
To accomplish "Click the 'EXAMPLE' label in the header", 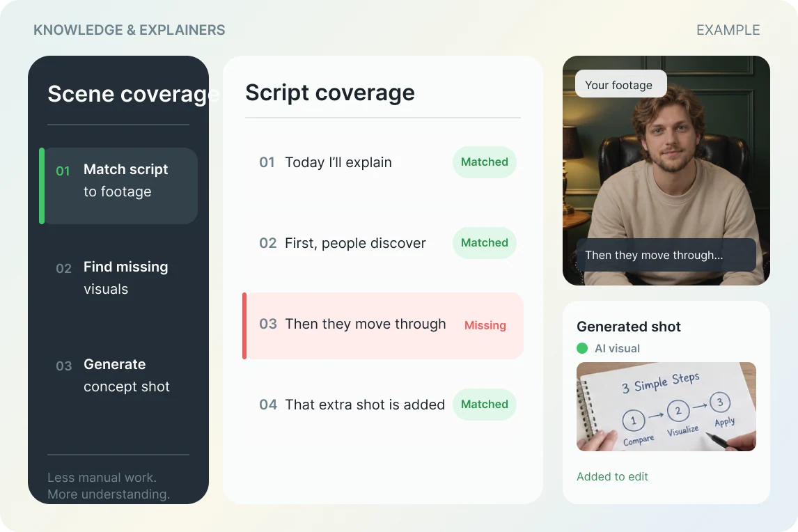I will (728, 30).
